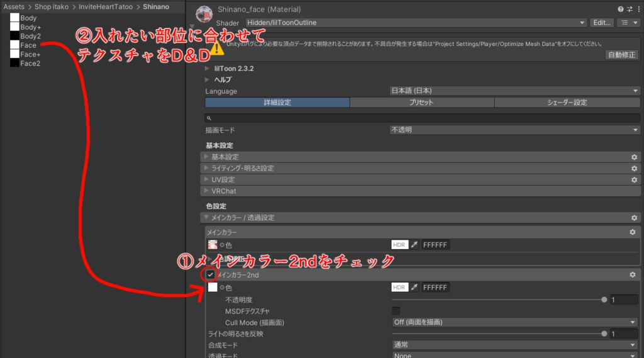Select the Face+ texture asset
This screenshot has width=644, height=358.
pyautogui.click(x=25, y=54)
